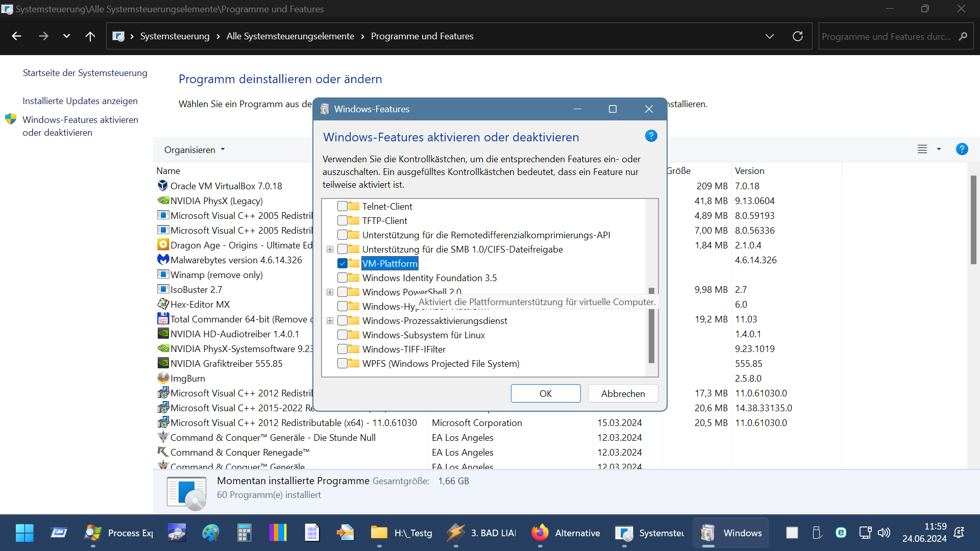Click the back arrow navigation icon
Image resolution: width=980 pixels, height=551 pixels.
(16, 36)
